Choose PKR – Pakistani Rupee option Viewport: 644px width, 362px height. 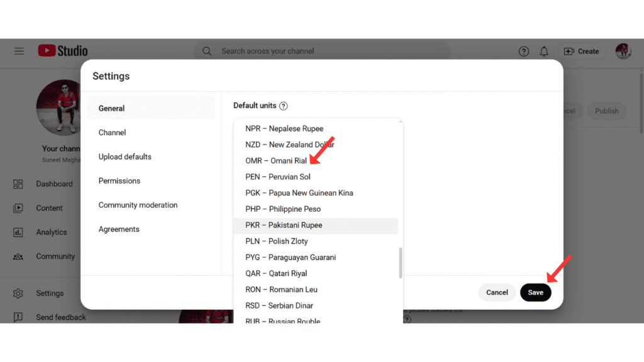pyautogui.click(x=284, y=225)
